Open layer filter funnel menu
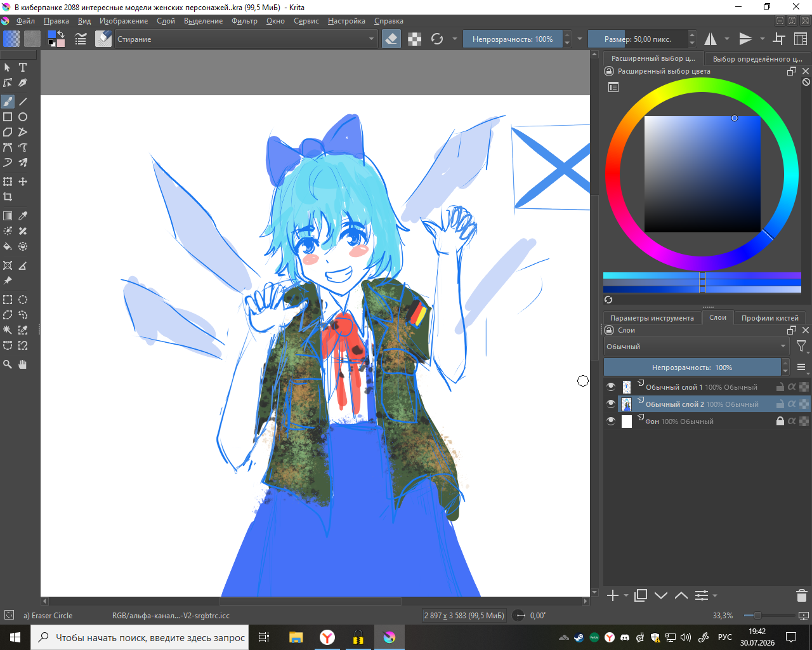 pyautogui.click(x=801, y=347)
